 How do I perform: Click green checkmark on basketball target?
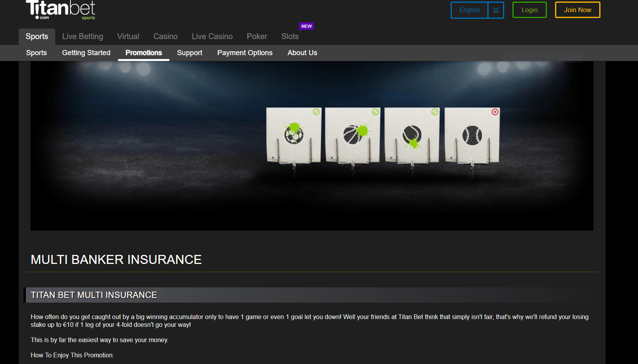coord(376,112)
